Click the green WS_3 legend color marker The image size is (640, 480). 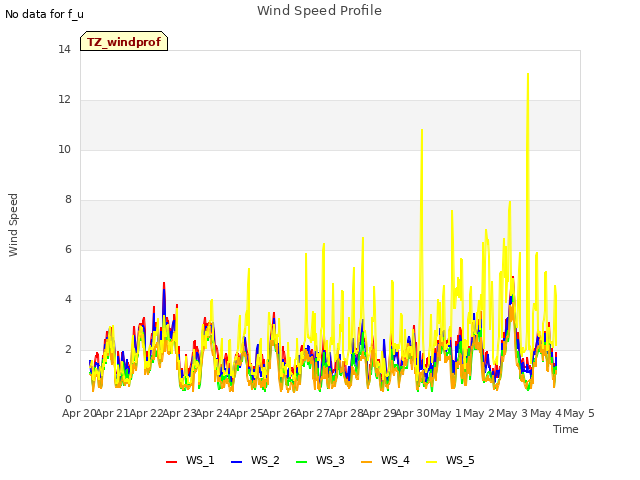click(x=301, y=462)
